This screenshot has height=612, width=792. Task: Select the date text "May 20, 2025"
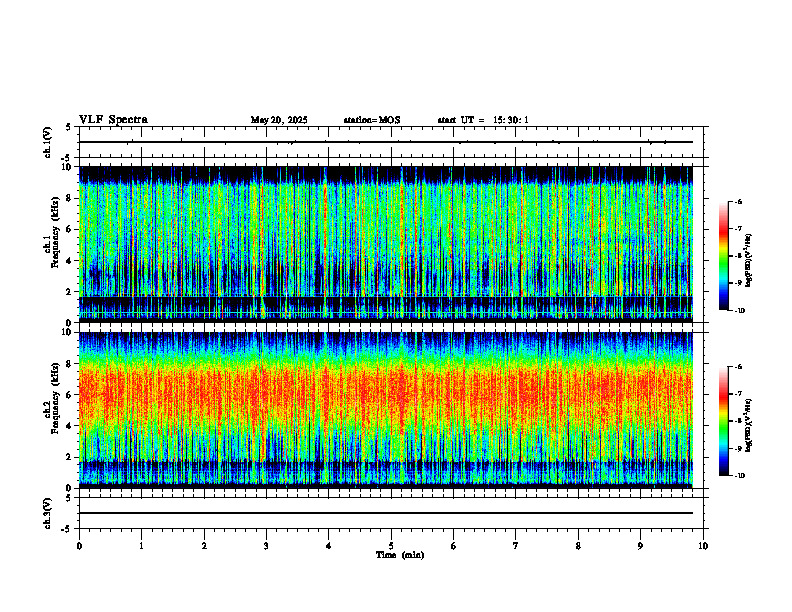279,120
